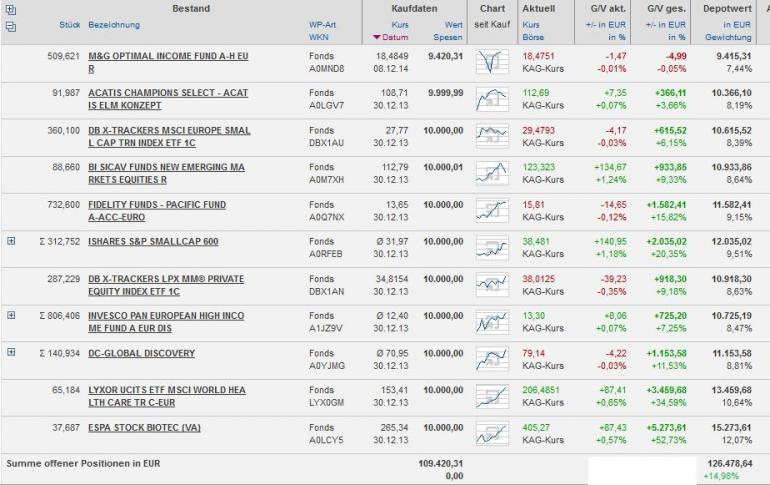The width and height of the screenshot is (770, 485).
Task: Open chart thumbnail for BI SICAV NEW EMERGING MARKETS
Action: click(492, 173)
